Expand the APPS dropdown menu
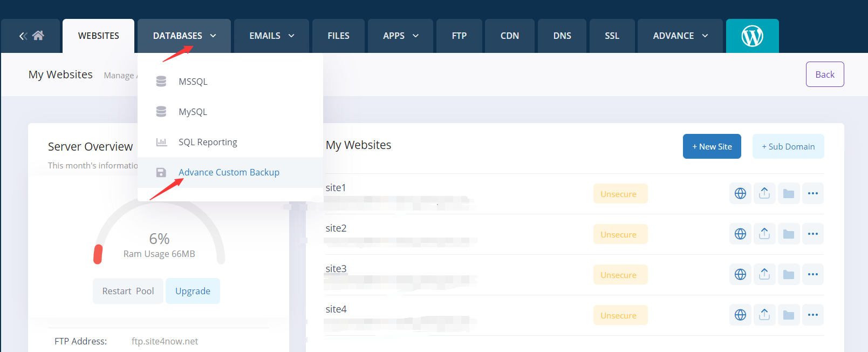Viewport: 868px width, 352px height. (x=400, y=36)
